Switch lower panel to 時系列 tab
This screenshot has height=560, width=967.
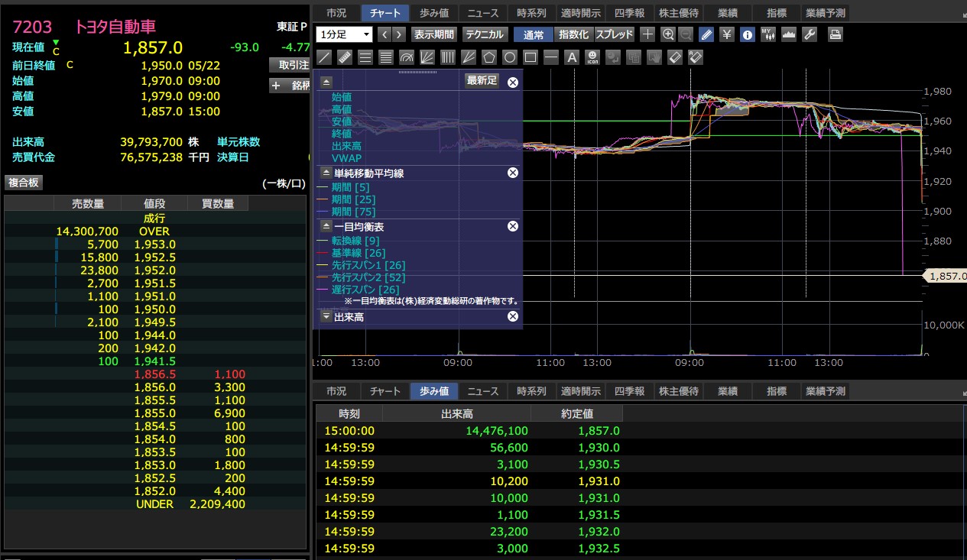[x=532, y=391]
